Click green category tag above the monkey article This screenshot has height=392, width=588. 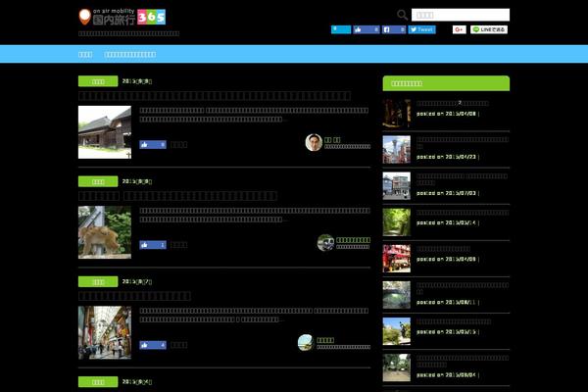click(x=98, y=181)
